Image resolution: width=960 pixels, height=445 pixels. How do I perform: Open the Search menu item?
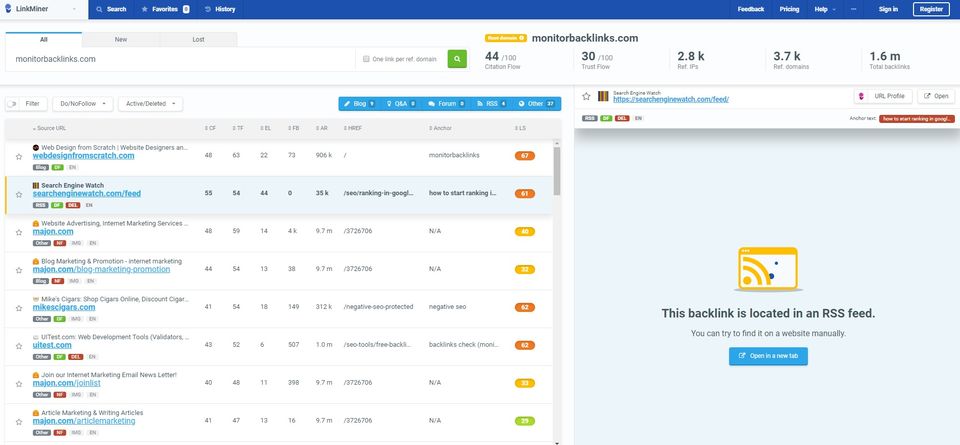[111, 9]
